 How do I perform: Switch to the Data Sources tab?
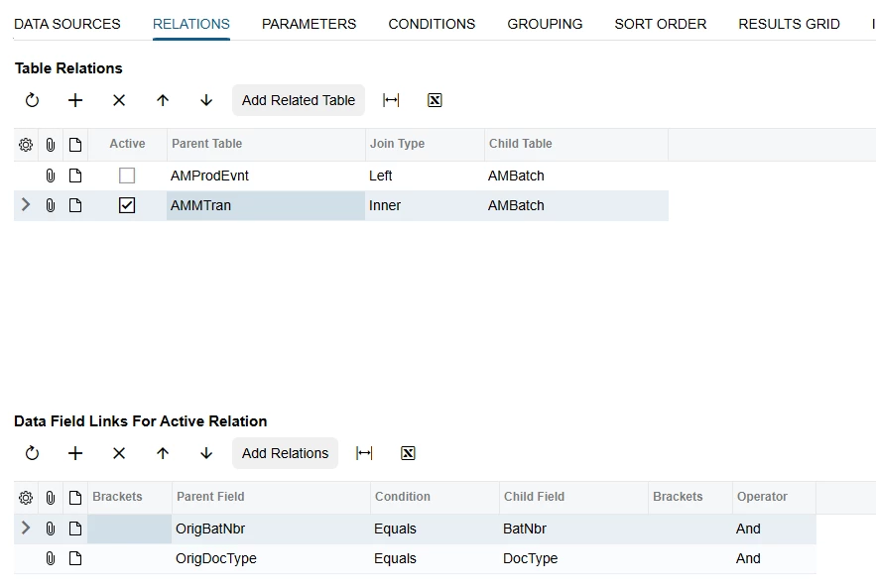67,24
